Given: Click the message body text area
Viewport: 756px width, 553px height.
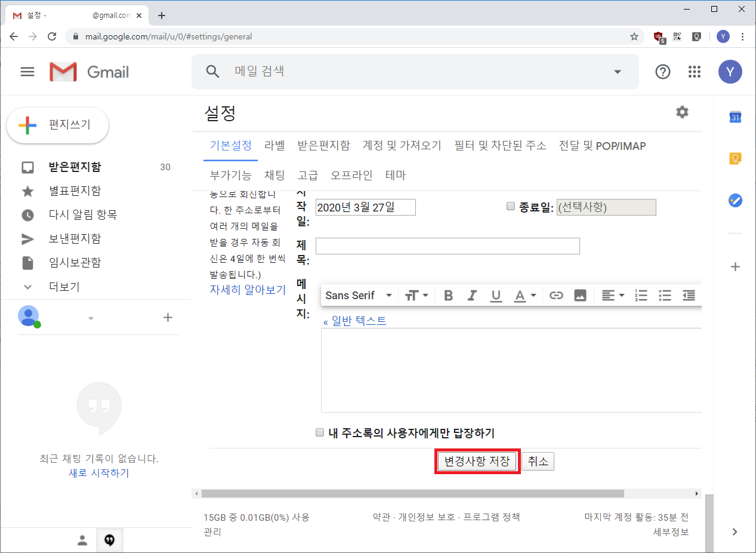Looking at the screenshot, I should [511, 370].
